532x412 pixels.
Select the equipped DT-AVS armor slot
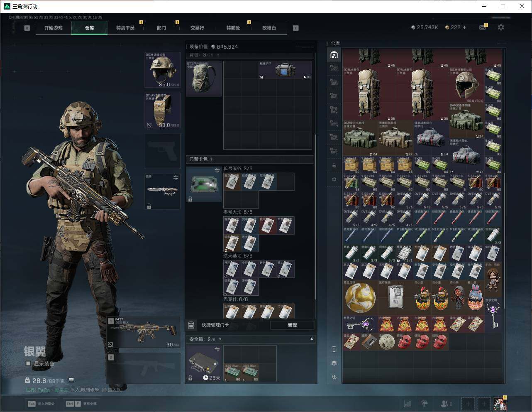[162, 110]
